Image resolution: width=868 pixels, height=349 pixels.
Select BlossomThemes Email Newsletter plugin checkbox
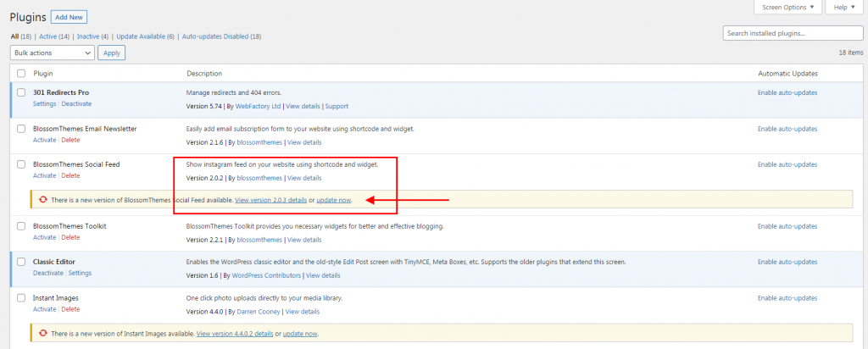(21, 129)
